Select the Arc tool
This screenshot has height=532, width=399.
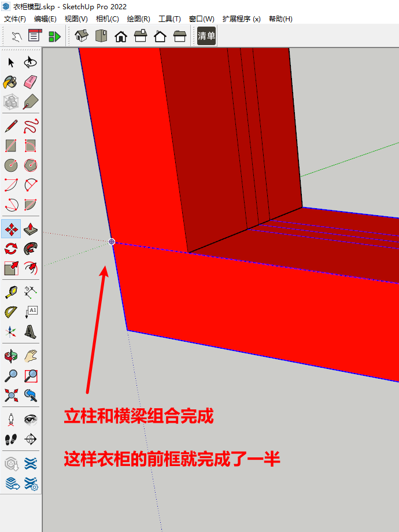[11, 185]
